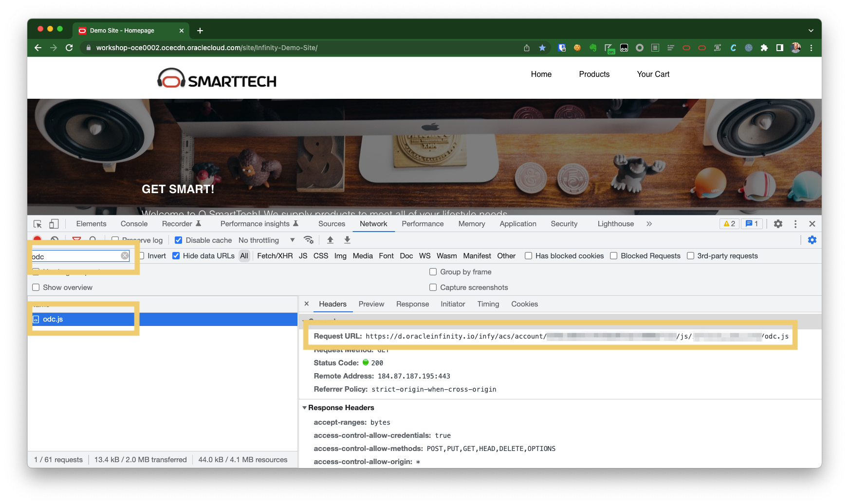Filter requests by Img type

point(340,256)
